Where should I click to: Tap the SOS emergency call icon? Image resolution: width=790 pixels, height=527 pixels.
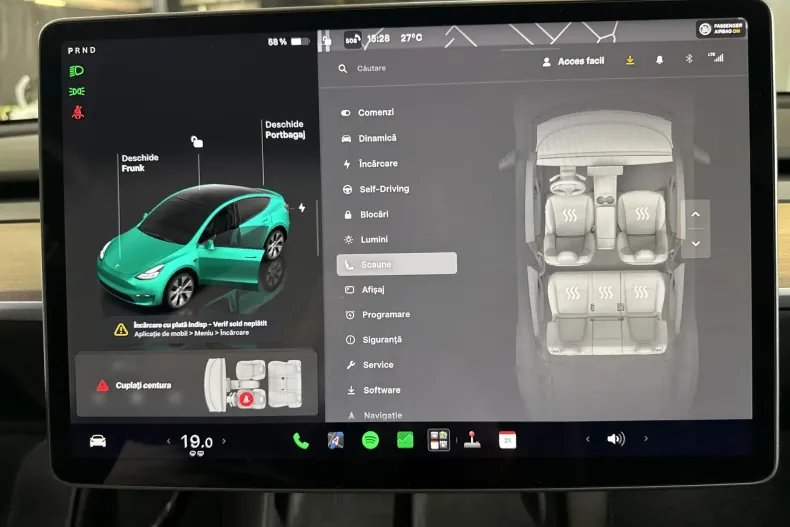pos(352,39)
